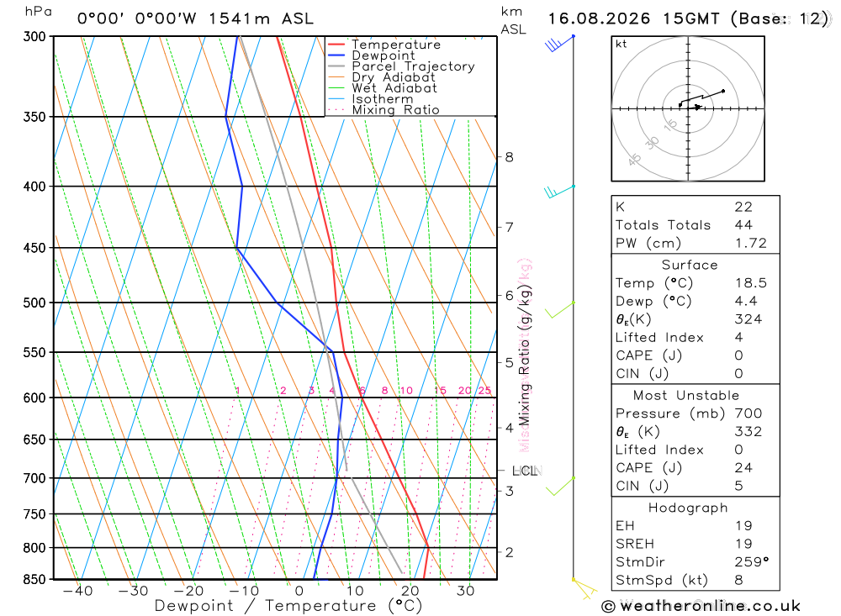This screenshot has width=841, height=616.
Task: Click the blue Dewpoint legend line
Action: (x=336, y=55)
